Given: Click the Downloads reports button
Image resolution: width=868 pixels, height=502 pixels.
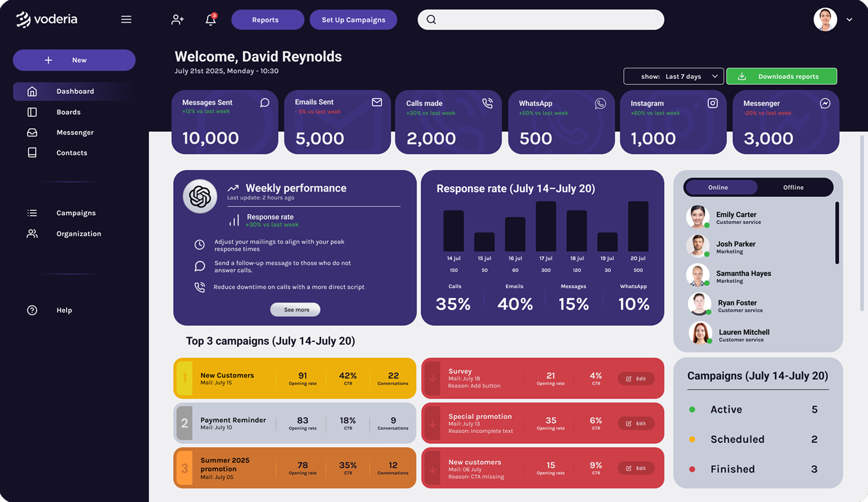Looking at the screenshot, I should [x=782, y=76].
